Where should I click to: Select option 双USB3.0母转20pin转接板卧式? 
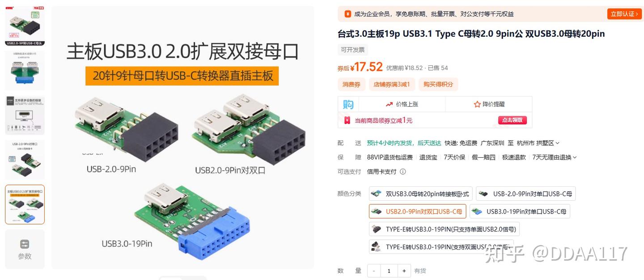(420, 194)
